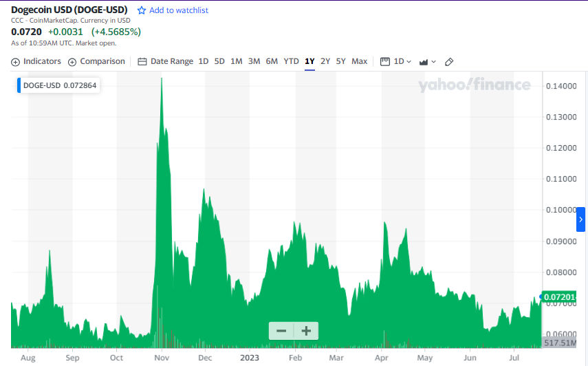The width and height of the screenshot is (588, 366).
Task: Open the Date Range picker
Action: [x=172, y=61]
